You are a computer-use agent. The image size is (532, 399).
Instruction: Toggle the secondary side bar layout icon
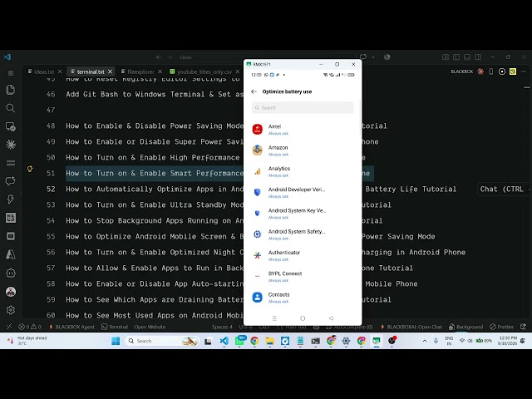(478, 57)
